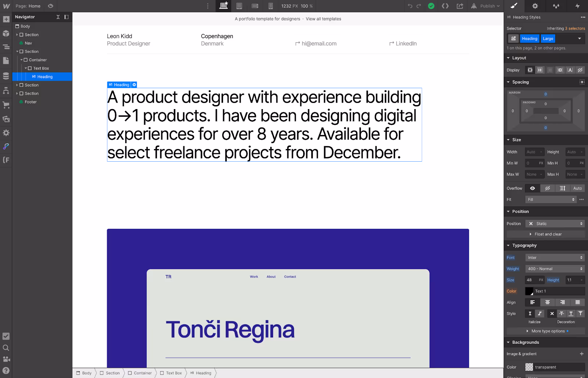
Task: Open the View all templates link
Action: click(x=323, y=19)
